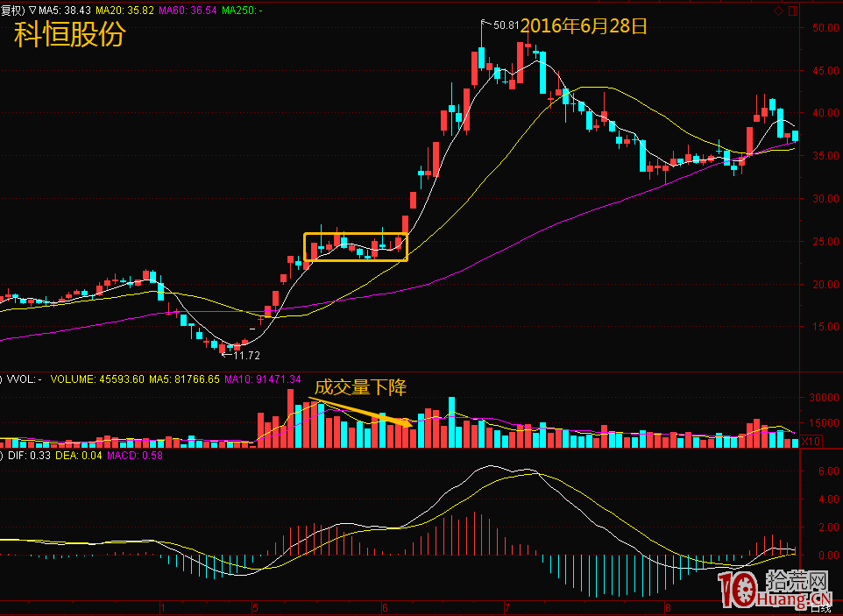Image resolution: width=843 pixels, height=616 pixels.
Task: Click the 4.00 MACD axis label
Action: (828, 499)
